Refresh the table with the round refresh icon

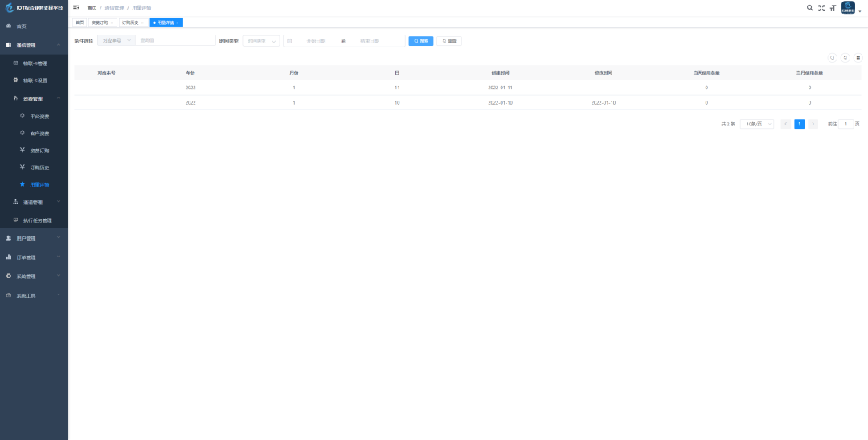(845, 58)
